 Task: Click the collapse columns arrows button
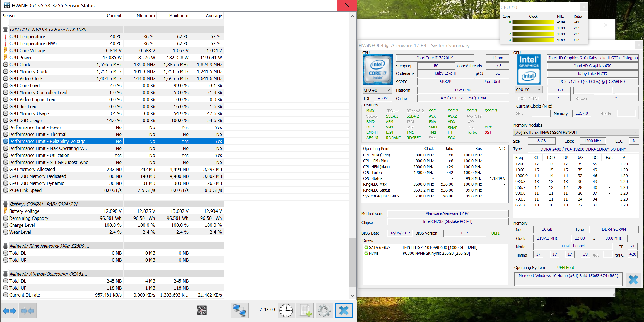(28, 311)
